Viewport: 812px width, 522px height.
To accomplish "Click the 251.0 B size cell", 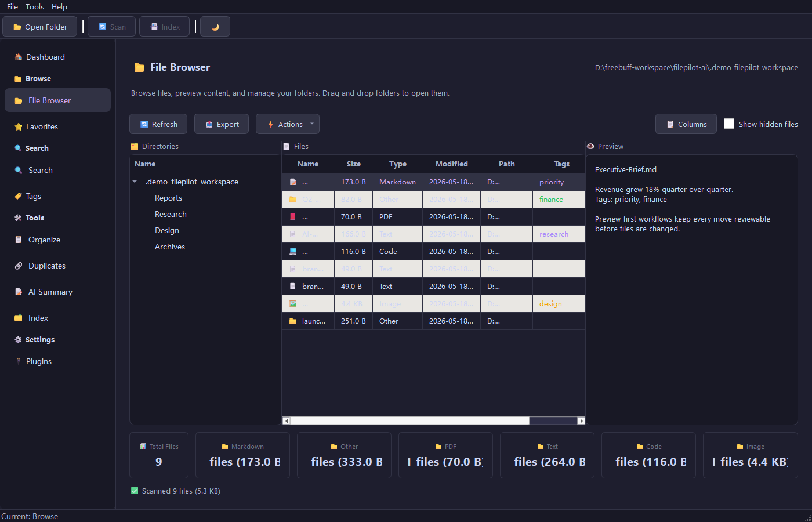I will [x=354, y=321].
